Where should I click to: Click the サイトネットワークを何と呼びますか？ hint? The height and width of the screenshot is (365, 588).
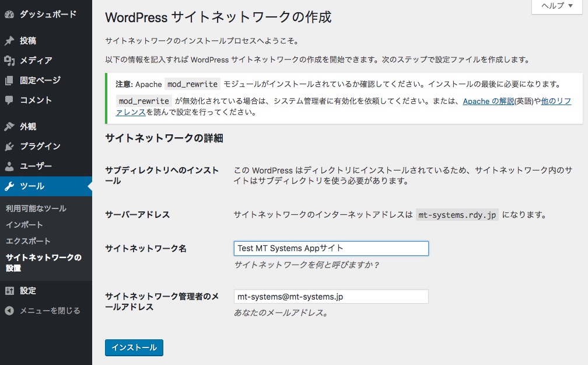tap(307, 265)
